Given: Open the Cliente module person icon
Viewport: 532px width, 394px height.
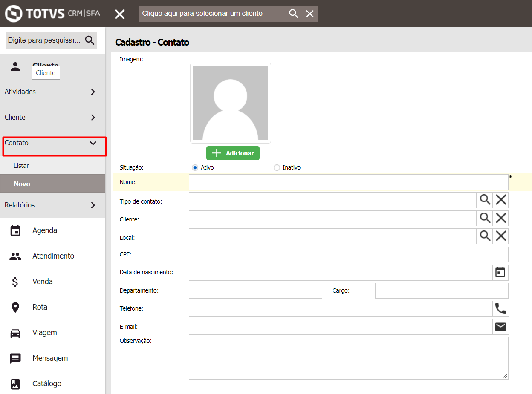Looking at the screenshot, I should tap(15, 66).
